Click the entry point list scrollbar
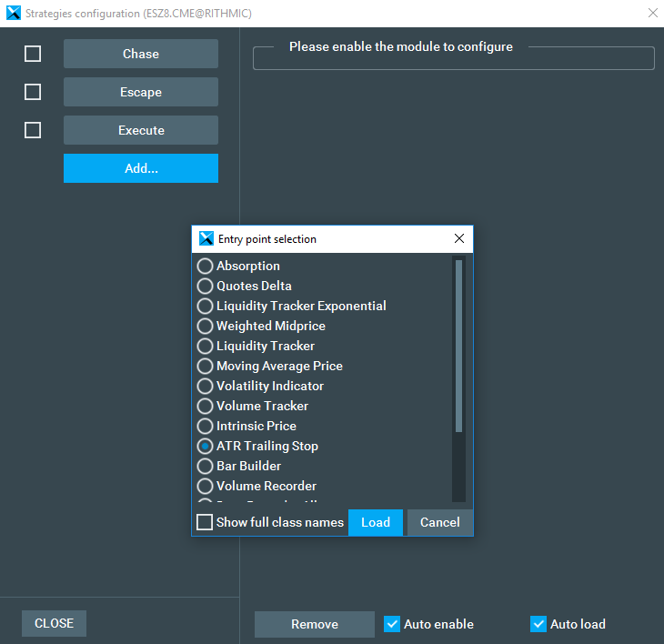Image resolution: width=664 pixels, height=644 pixels. tap(458, 346)
